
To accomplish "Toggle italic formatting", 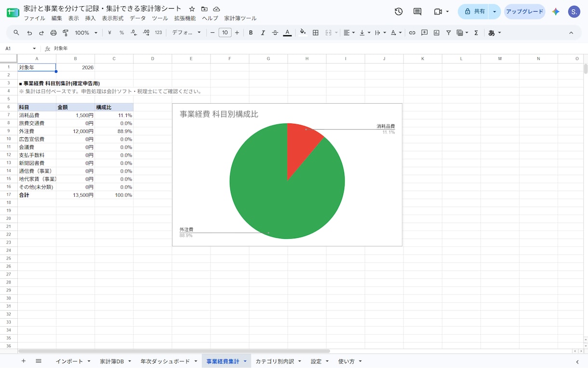I will click(263, 33).
